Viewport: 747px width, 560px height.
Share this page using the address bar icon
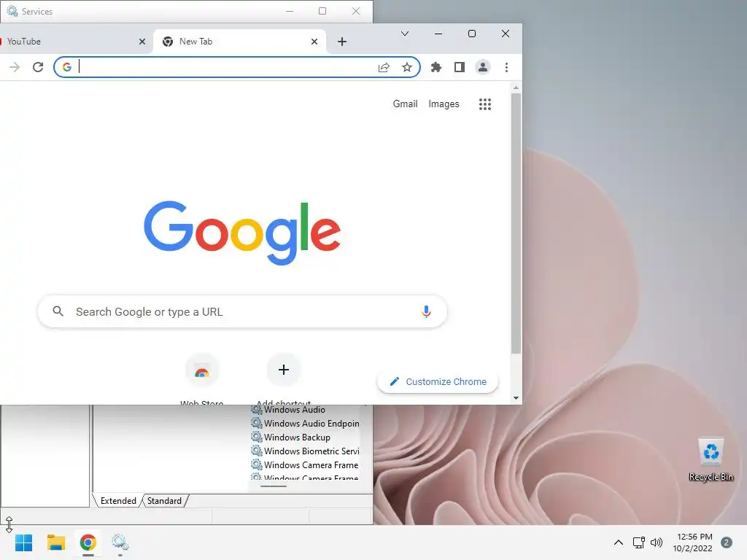384,67
